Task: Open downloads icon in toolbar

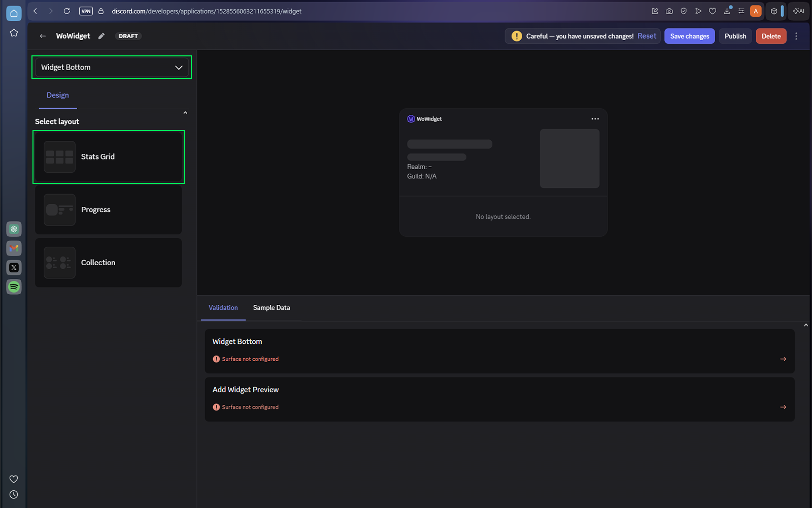Action: 727,11
